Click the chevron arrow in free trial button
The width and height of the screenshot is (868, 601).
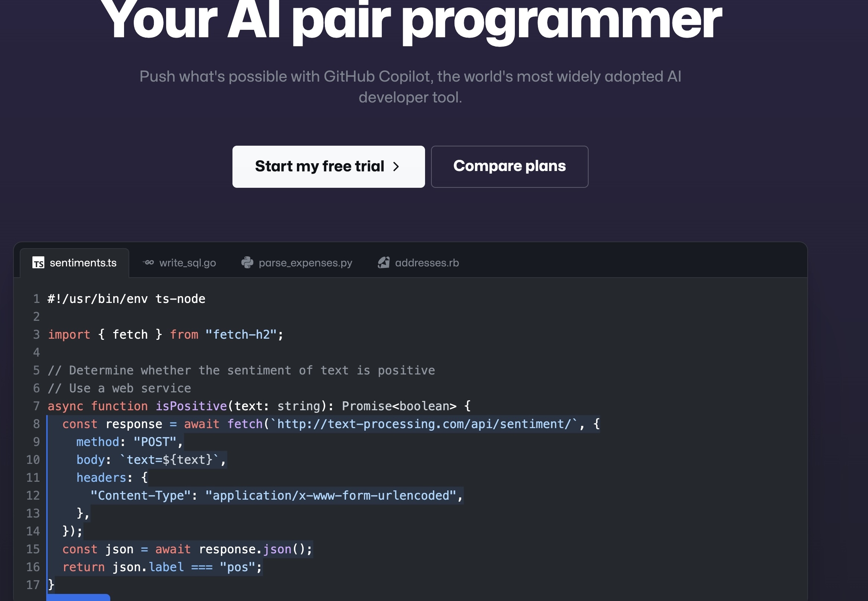click(x=396, y=167)
